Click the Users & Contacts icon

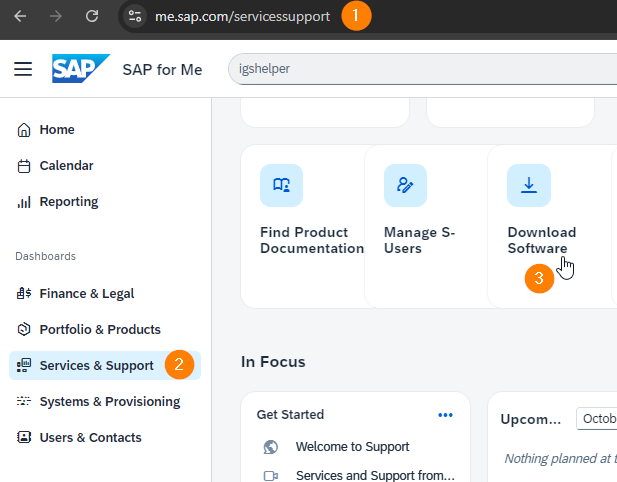point(24,437)
